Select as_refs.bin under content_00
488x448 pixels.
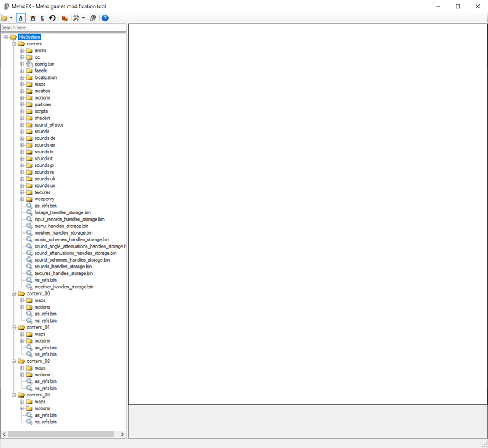coord(45,314)
